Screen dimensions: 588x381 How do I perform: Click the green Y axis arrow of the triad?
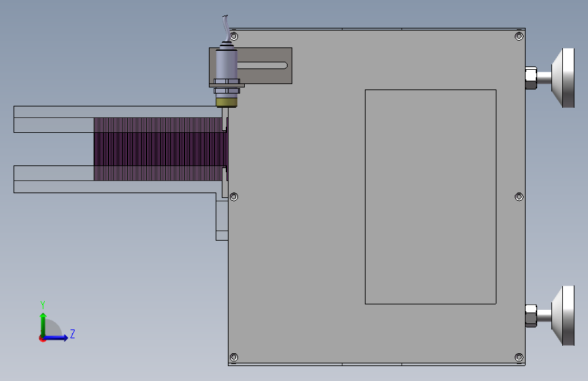point(43,324)
